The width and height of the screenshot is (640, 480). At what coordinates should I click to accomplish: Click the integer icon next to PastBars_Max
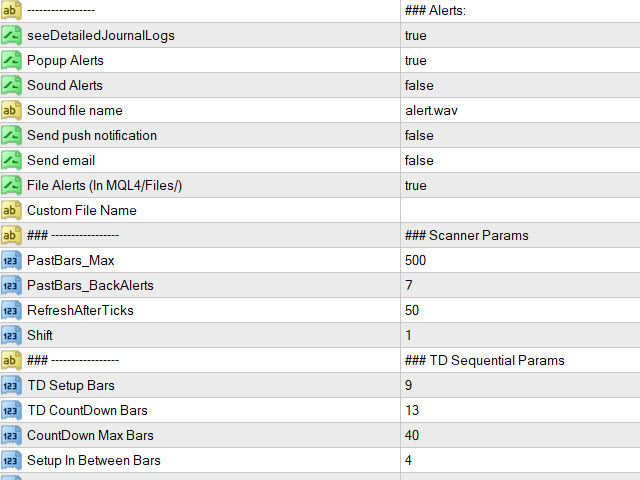pos(11,260)
